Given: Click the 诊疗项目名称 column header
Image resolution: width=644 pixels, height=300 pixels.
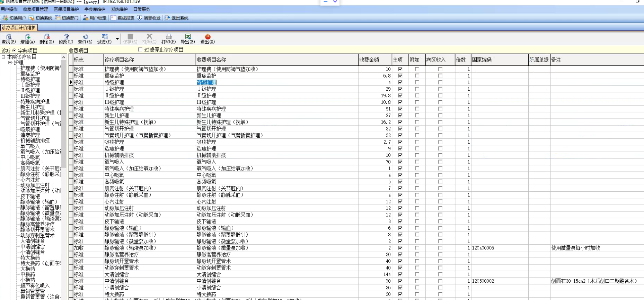Looking at the screenshot, I should [149, 60].
